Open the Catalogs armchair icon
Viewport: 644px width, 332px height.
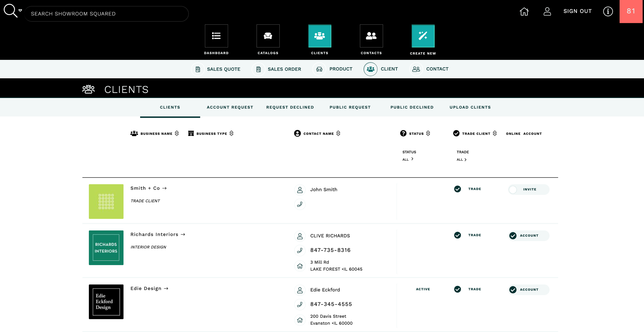tap(268, 36)
